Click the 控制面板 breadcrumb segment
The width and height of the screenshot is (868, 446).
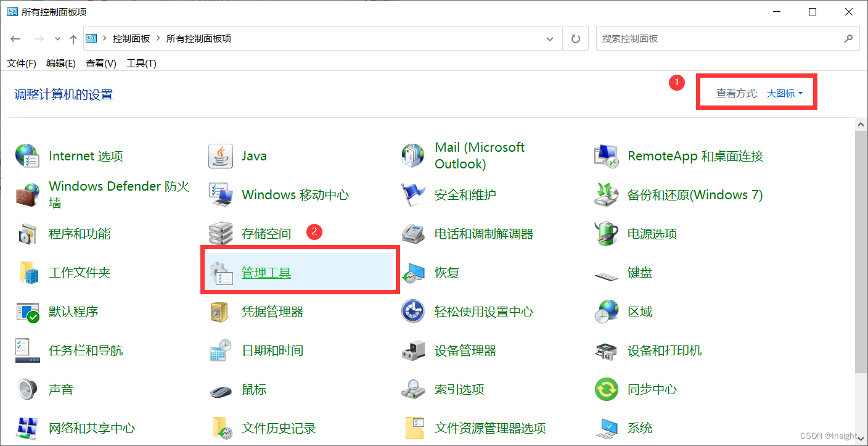point(131,38)
